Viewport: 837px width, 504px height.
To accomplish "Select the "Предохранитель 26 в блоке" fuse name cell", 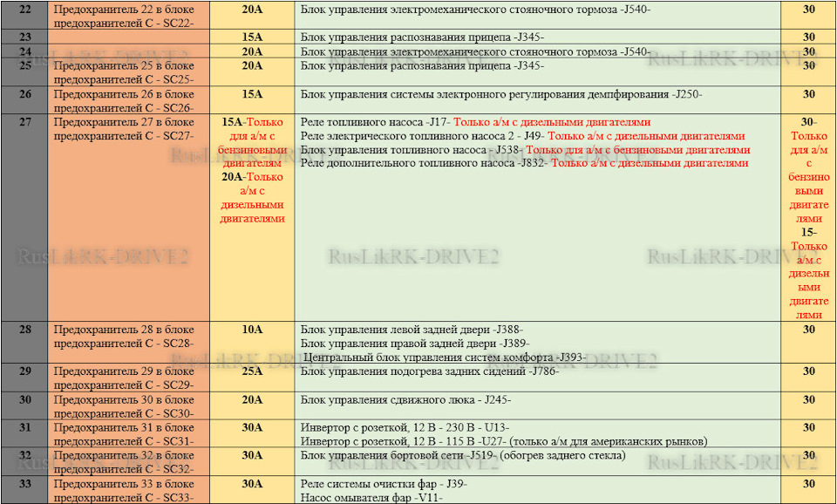I will pos(129,99).
